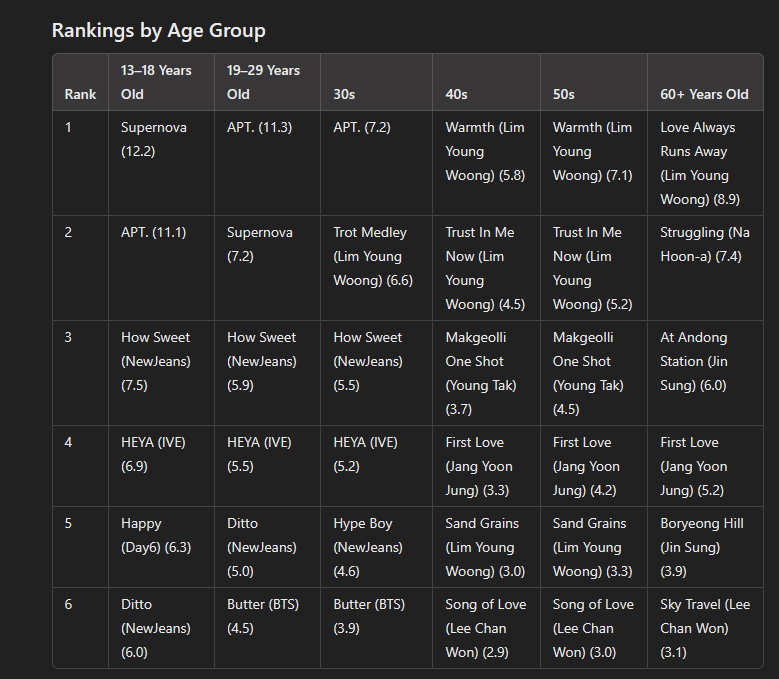779x679 pixels.
Task: Click the Rankings by Age Group heading
Action: click(158, 30)
